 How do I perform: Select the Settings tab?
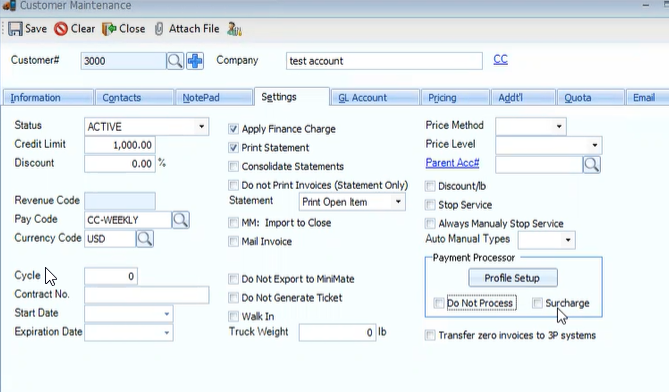292,97
